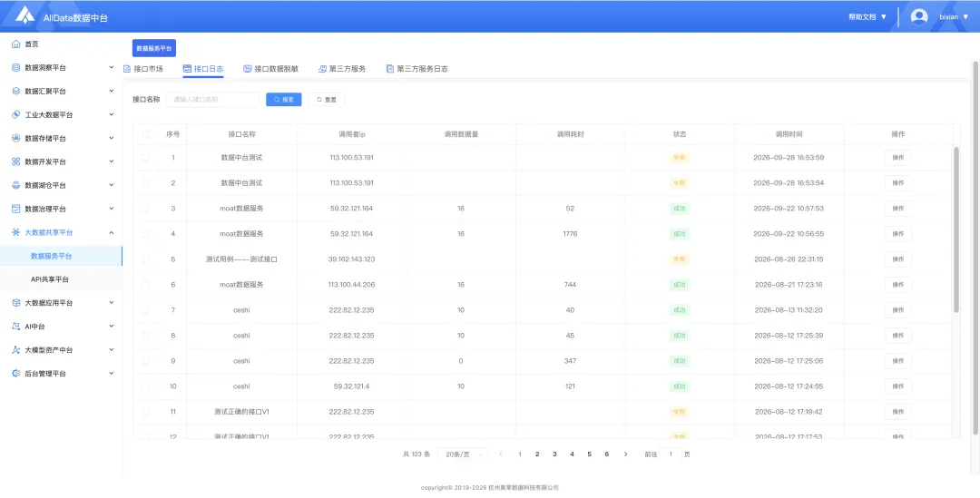This screenshot has width=980, height=498.
Task: Go to next page arrow
Action: pos(625,454)
